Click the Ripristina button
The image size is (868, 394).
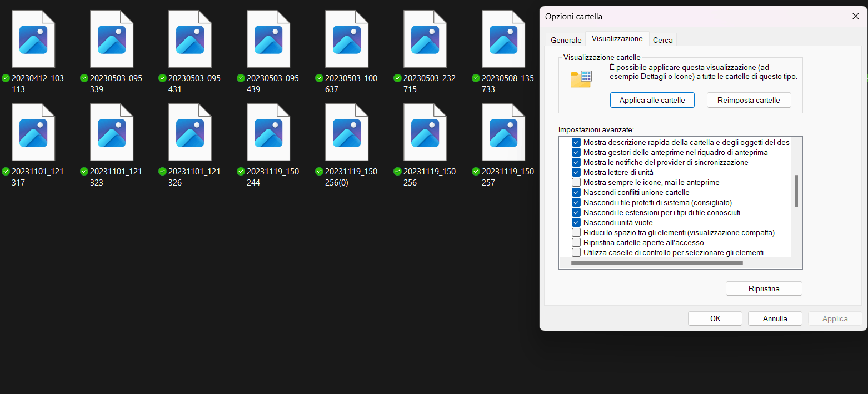coord(764,288)
